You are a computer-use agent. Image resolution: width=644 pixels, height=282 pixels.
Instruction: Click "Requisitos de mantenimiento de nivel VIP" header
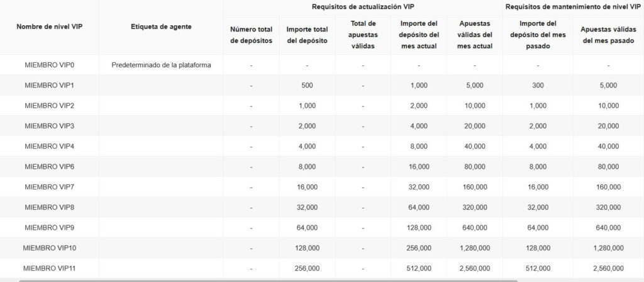pos(573,6)
